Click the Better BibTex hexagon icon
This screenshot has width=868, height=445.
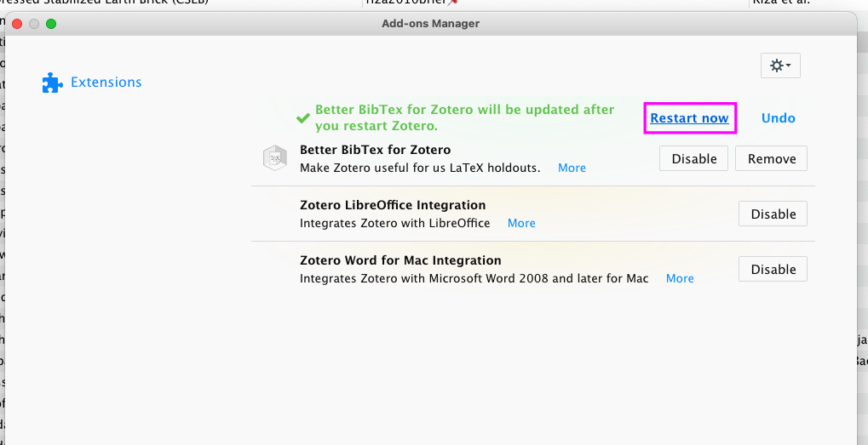click(x=275, y=158)
